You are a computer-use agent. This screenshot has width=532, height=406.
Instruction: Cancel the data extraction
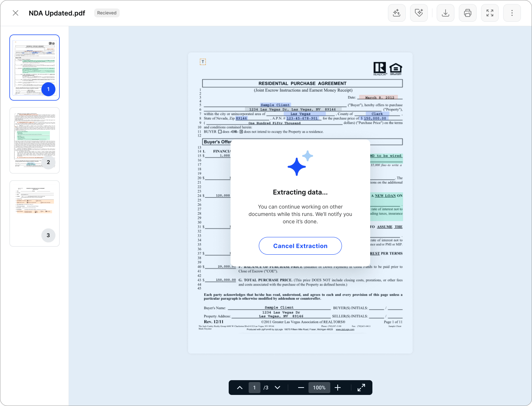pyautogui.click(x=300, y=246)
